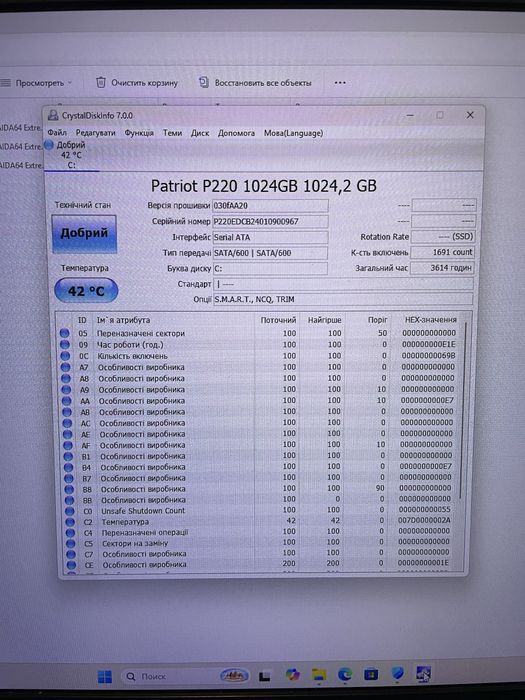Click the Patriot P220 1024GB disk title
Viewport: 525px width, 700px height.
tap(264, 186)
